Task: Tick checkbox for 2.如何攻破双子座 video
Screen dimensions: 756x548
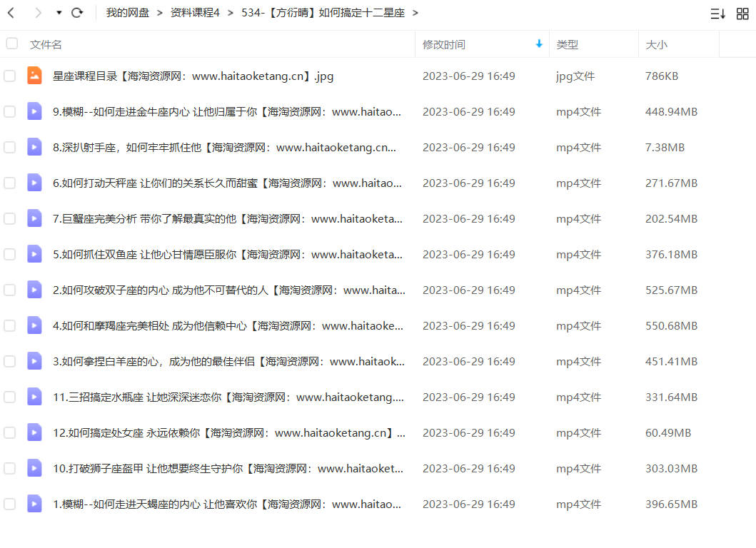Action: (x=10, y=290)
